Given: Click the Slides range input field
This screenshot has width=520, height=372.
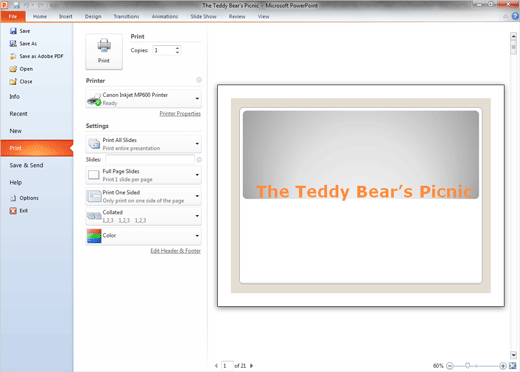Looking at the screenshot, I should tap(150, 160).
